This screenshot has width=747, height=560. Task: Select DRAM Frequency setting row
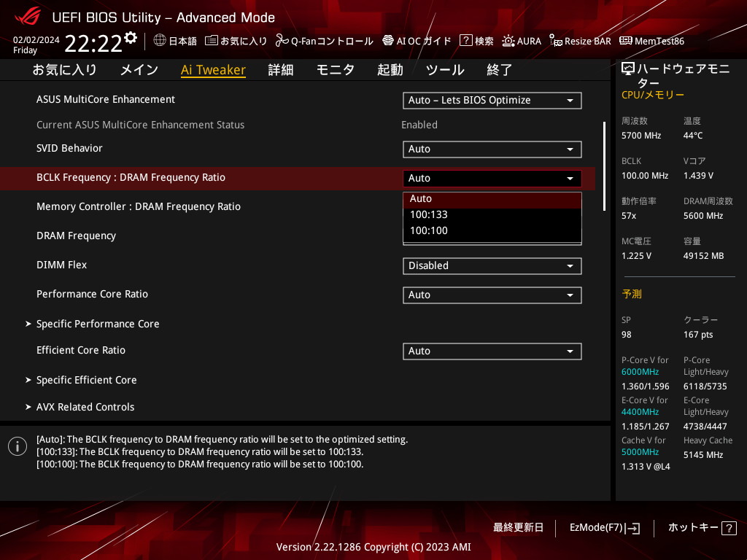(x=298, y=236)
